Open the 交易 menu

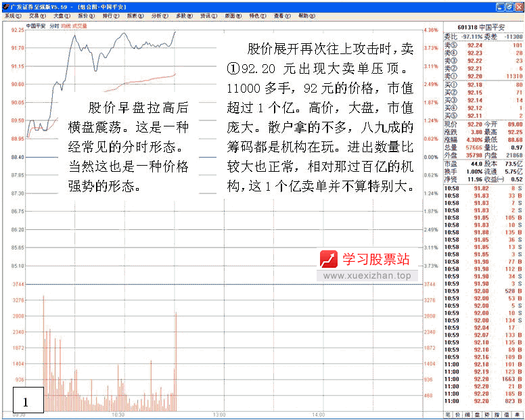[37, 16]
